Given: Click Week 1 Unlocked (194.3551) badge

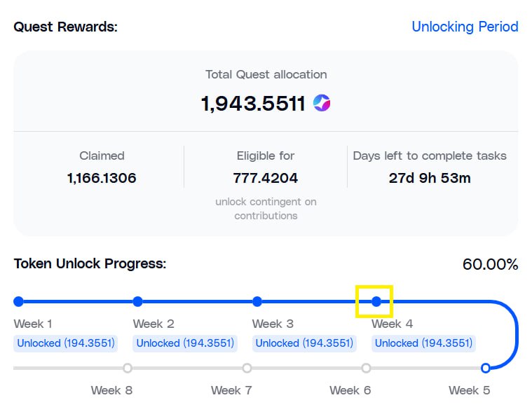Looking at the screenshot, I should [66, 343].
